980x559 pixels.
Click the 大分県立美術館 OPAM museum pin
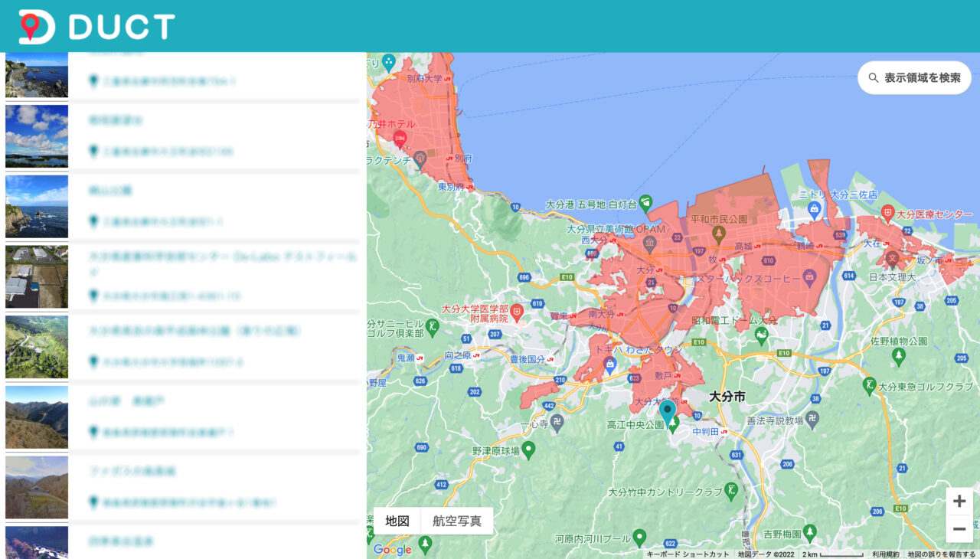pyautogui.click(x=650, y=244)
